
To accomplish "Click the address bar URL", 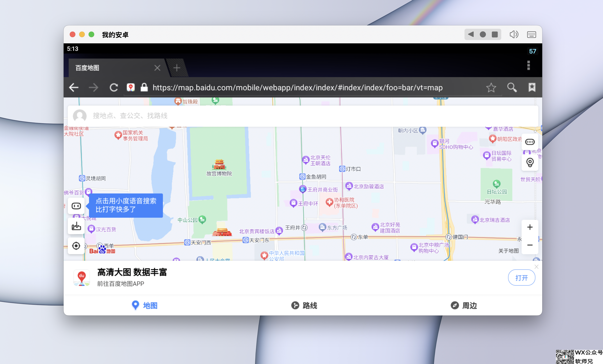I will click(297, 88).
